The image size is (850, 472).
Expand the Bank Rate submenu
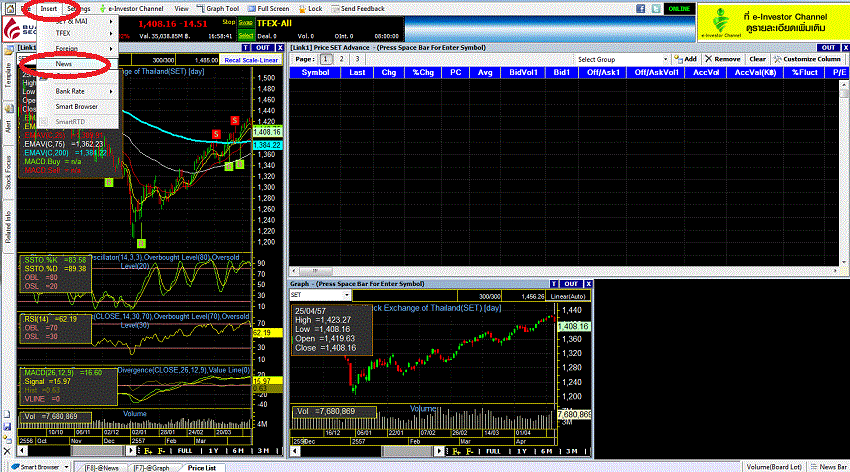(78, 92)
